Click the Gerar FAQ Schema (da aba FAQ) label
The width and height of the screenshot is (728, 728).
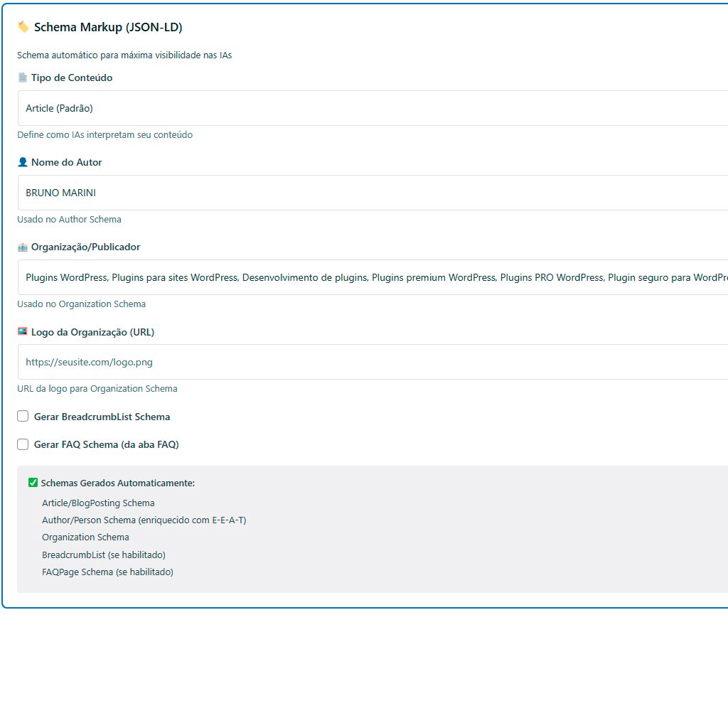[106, 444]
